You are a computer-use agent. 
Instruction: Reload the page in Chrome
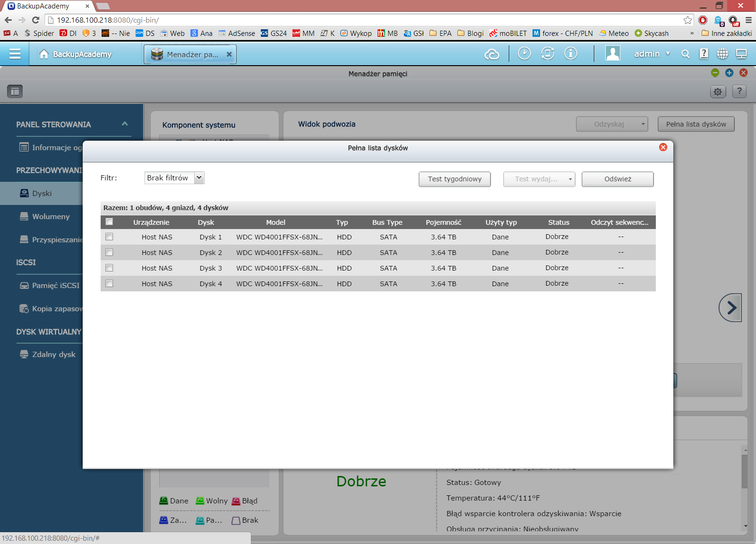coord(35,20)
